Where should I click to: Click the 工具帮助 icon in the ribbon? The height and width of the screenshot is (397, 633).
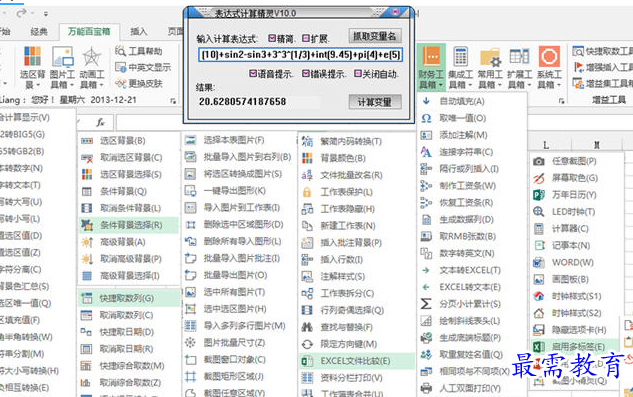pos(120,51)
